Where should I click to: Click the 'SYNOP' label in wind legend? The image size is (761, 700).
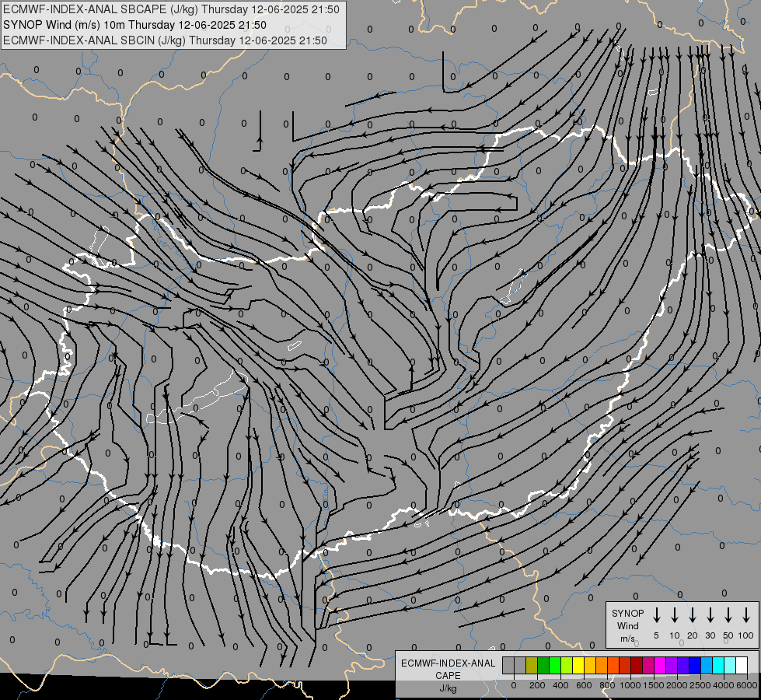627,613
